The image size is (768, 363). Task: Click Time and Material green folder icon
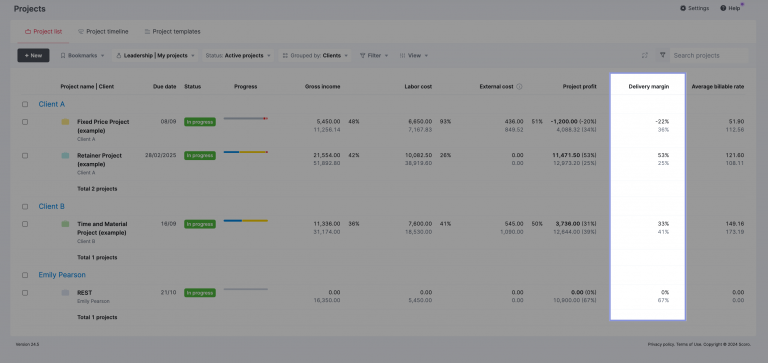point(65,224)
